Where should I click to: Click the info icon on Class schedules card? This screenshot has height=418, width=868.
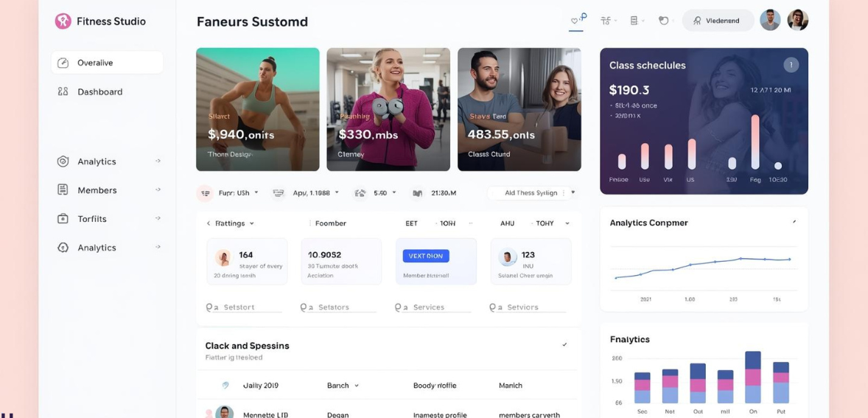[791, 65]
